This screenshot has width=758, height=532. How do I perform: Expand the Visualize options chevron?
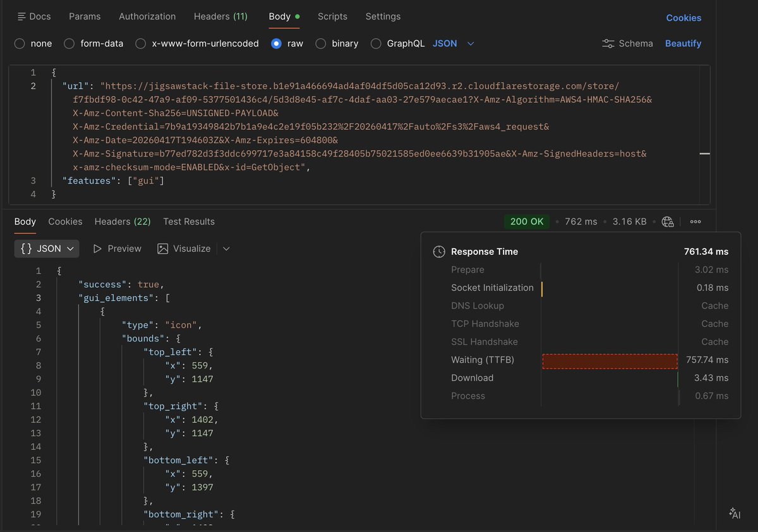tap(226, 249)
